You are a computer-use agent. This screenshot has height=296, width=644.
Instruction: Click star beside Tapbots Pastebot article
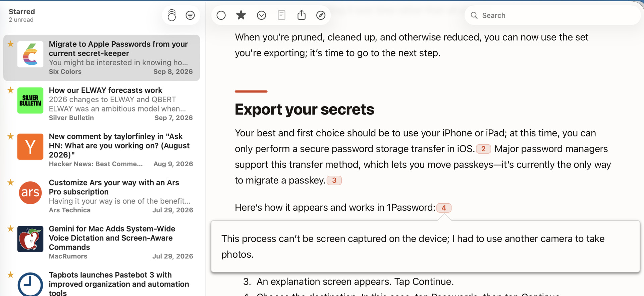(x=11, y=275)
